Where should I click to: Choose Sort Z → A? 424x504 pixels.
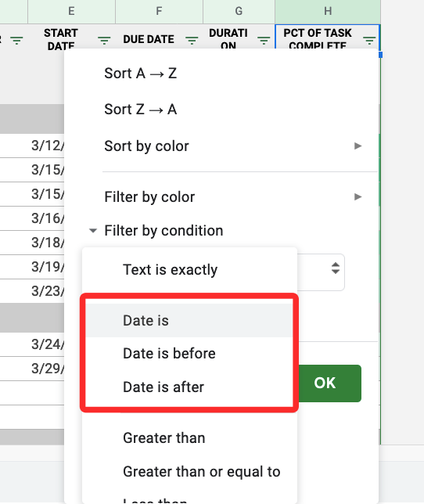point(140,110)
